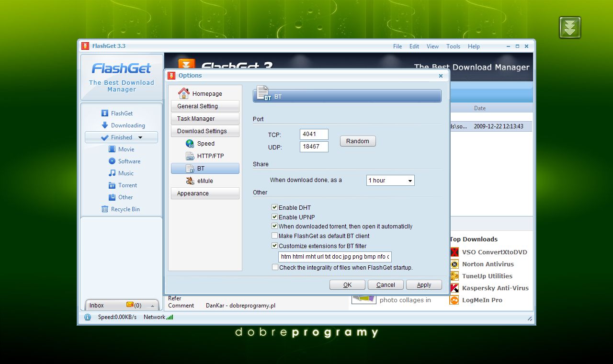Click the eMule icon in Options
Viewport: 613px width, 364px height.
190,181
